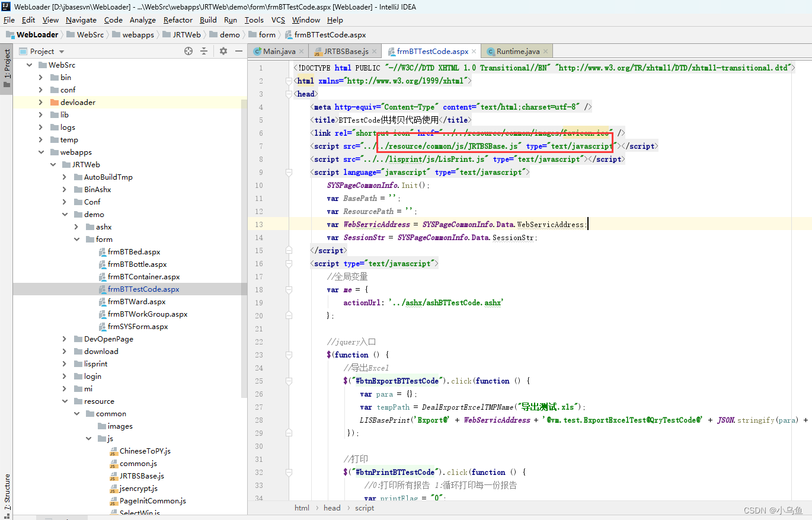Open the Build menu

click(208, 20)
